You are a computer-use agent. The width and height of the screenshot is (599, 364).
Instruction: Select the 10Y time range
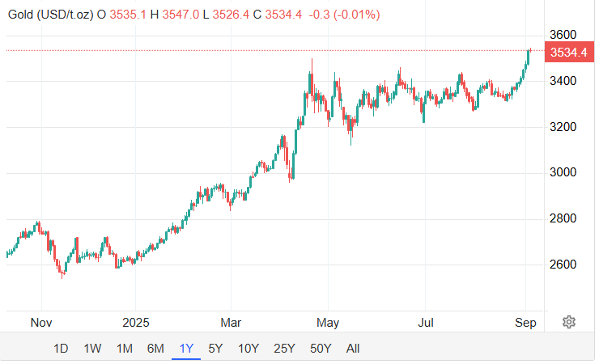(x=248, y=349)
